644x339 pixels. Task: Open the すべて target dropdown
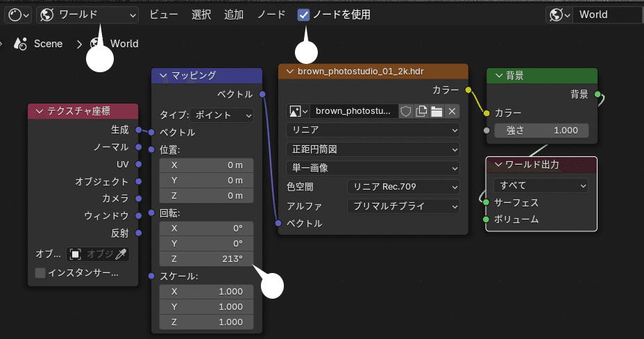click(x=541, y=185)
